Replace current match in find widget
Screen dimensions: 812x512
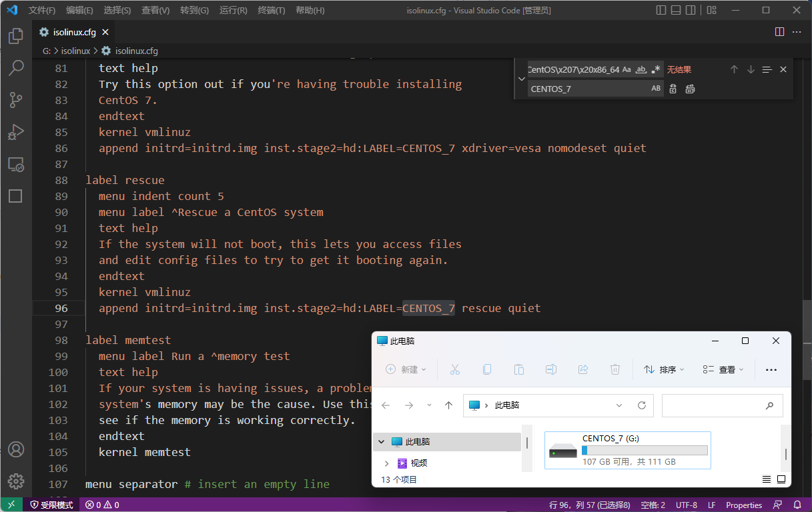coord(673,89)
